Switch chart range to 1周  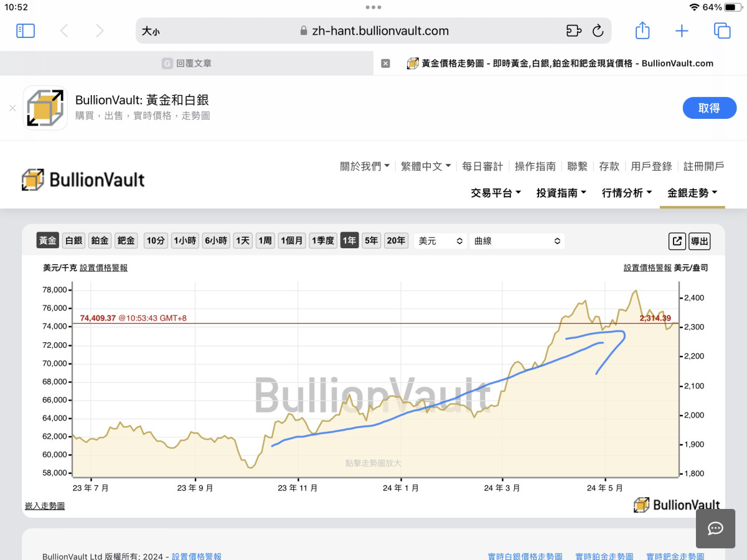click(265, 241)
